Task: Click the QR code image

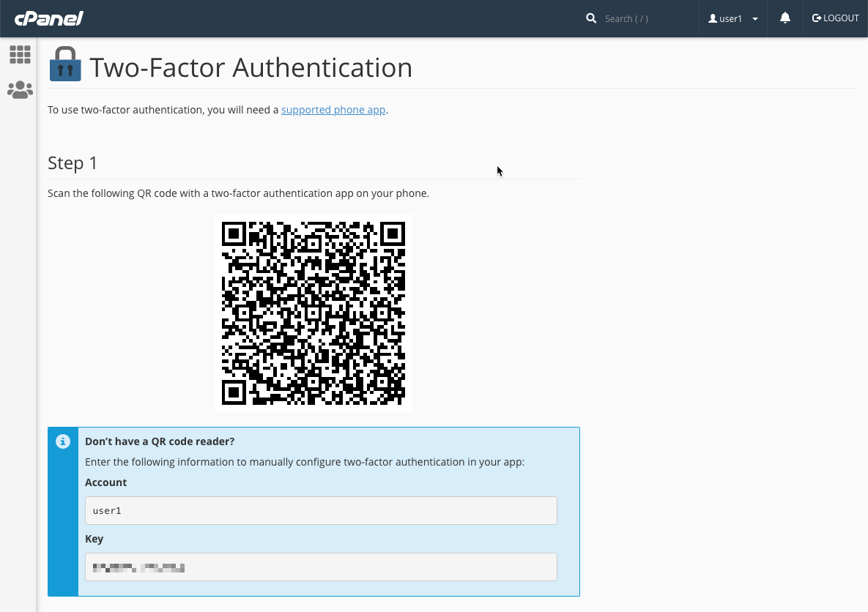Action: coord(313,313)
